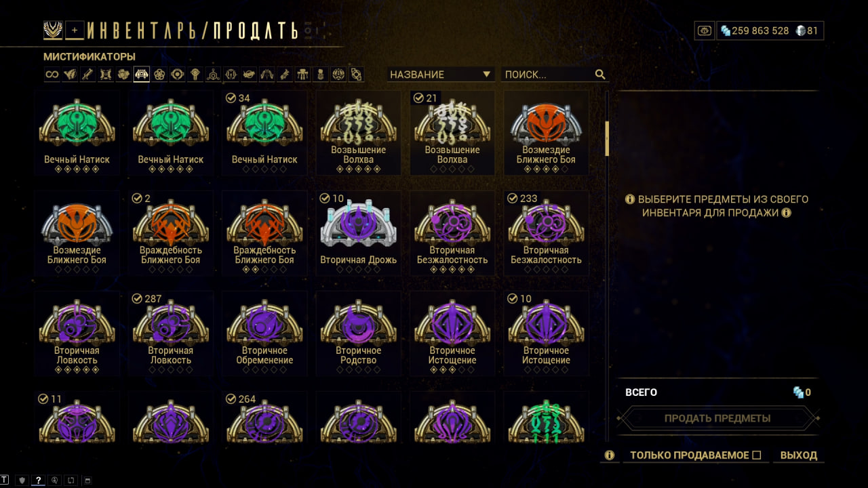This screenshot has height=488, width=868.
Task: Expand sort options via dropdown arrow
Action: [x=486, y=75]
